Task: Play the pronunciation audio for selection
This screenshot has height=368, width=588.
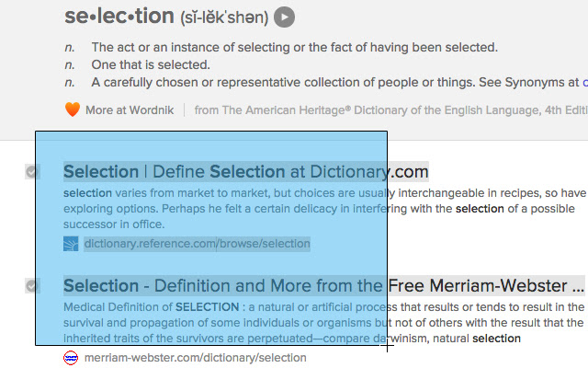Action: click(284, 17)
